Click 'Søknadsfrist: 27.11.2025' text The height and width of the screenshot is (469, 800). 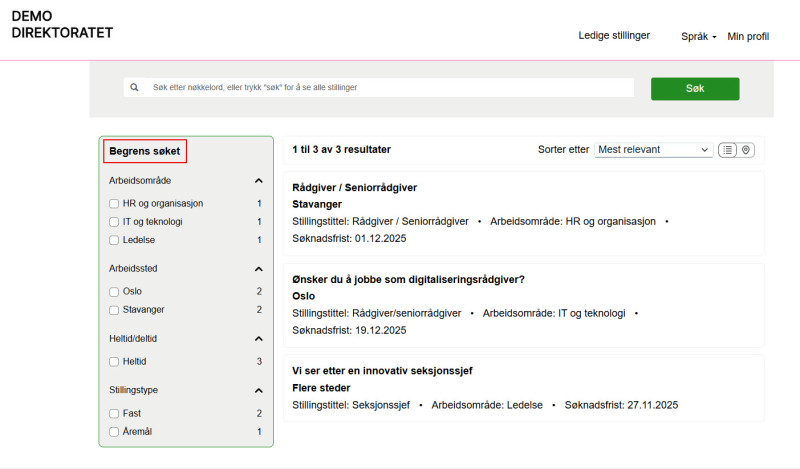coord(621,405)
